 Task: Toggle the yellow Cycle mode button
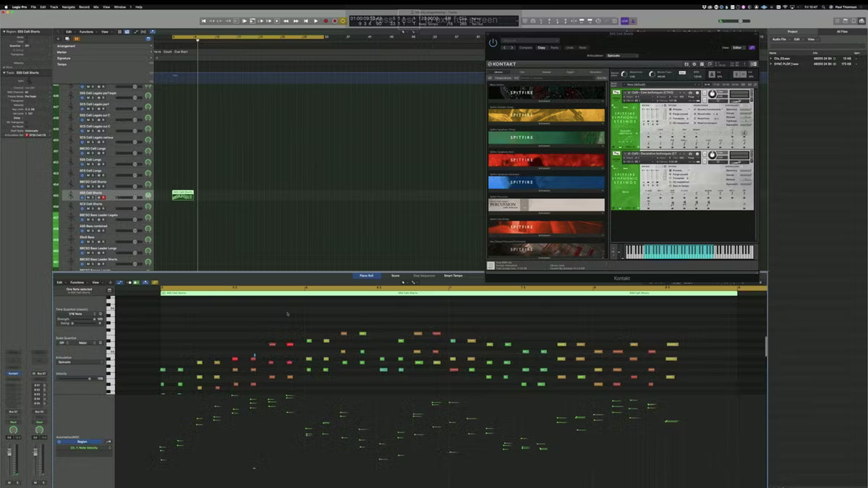pos(343,21)
